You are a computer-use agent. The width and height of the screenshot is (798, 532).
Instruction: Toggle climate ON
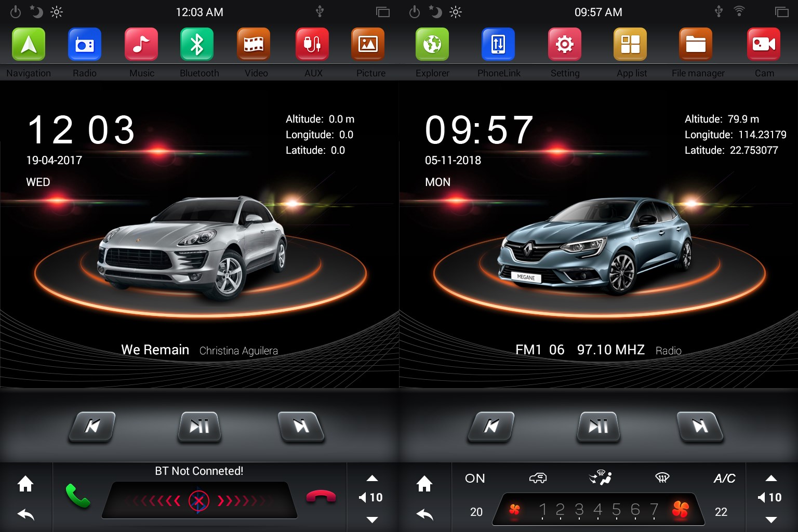coord(475,478)
